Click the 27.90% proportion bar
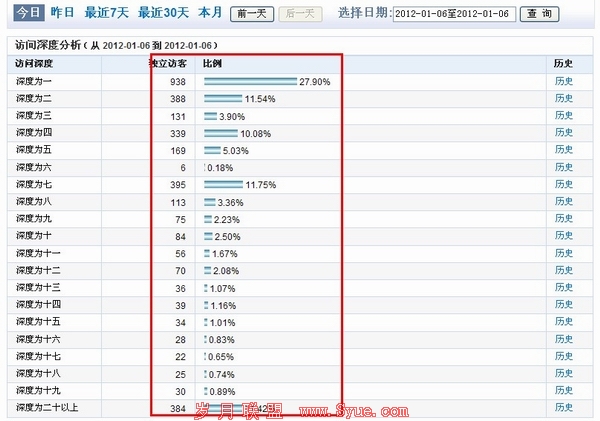The width and height of the screenshot is (600, 421). click(250, 81)
